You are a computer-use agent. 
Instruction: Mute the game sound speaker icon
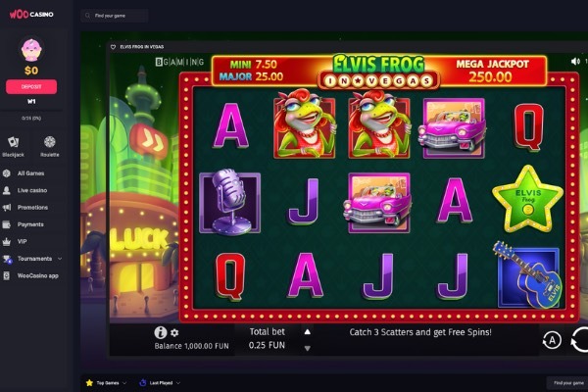pyautogui.click(x=575, y=61)
